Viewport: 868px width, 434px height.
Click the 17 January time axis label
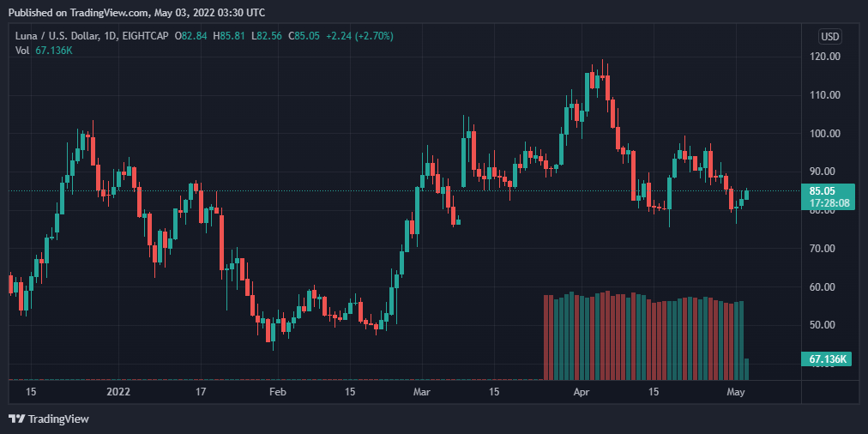pyautogui.click(x=201, y=392)
